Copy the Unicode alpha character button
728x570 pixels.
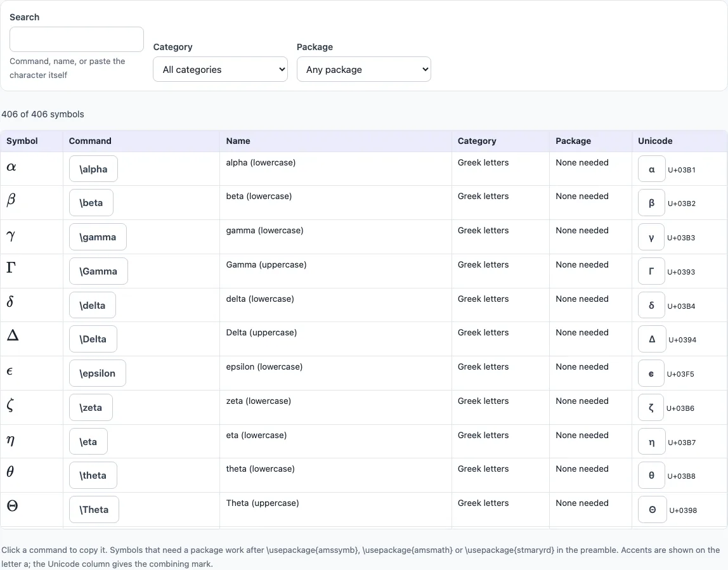651,169
